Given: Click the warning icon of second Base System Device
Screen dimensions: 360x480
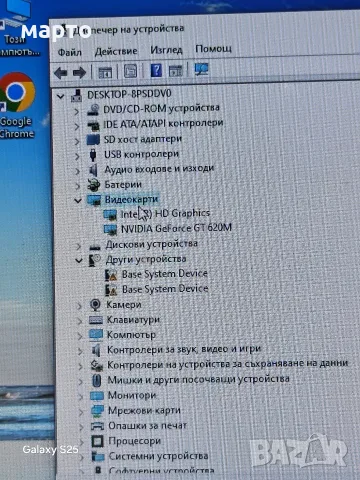Looking at the screenshot, I should [x=111, y=290].
